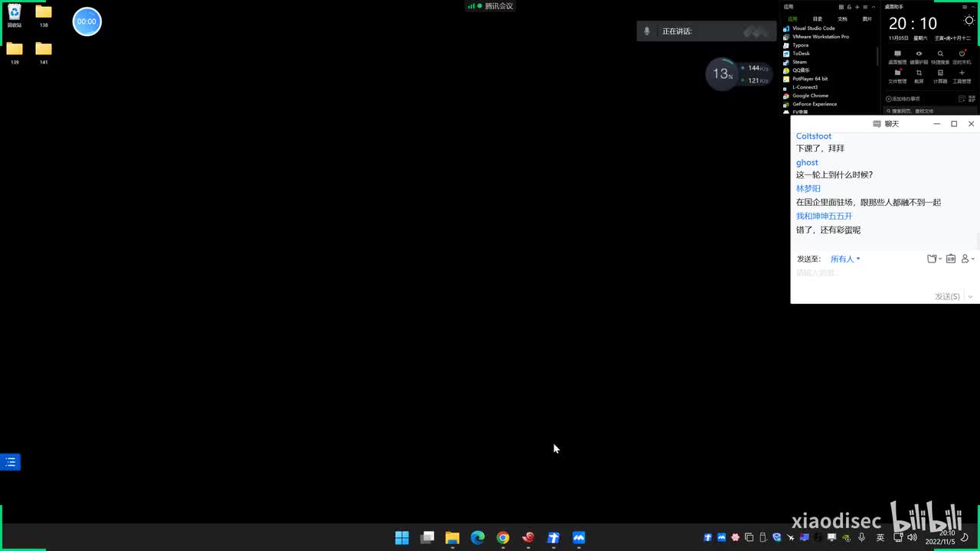Add a new item with the app panel plus icon
The height and width of the screenshot is (551, 980).
[x=857, y=7]
